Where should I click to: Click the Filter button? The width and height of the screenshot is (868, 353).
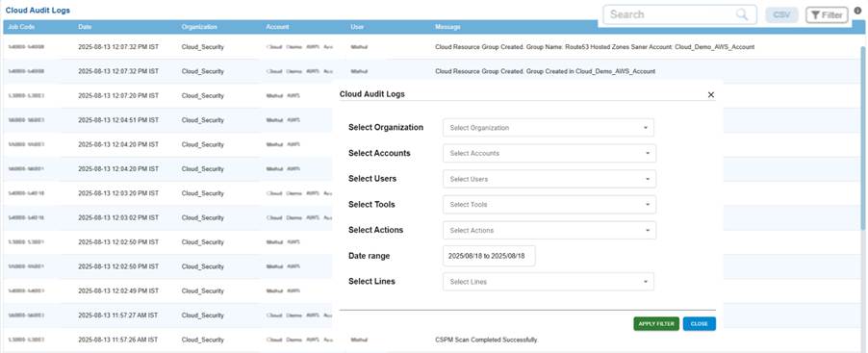[827, 15]
